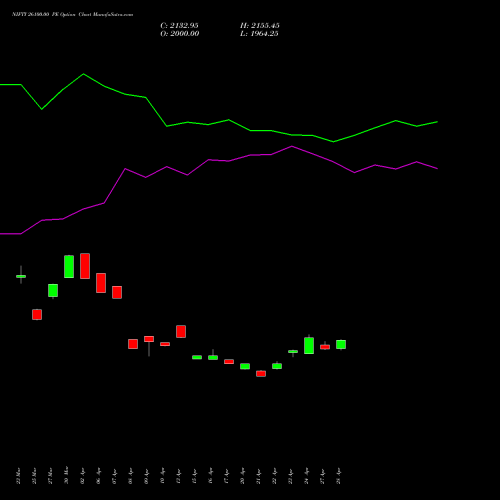The image size is (500, 500).
Task: Click the lowest red candle above 21 Apr
Action: point(261,374)
